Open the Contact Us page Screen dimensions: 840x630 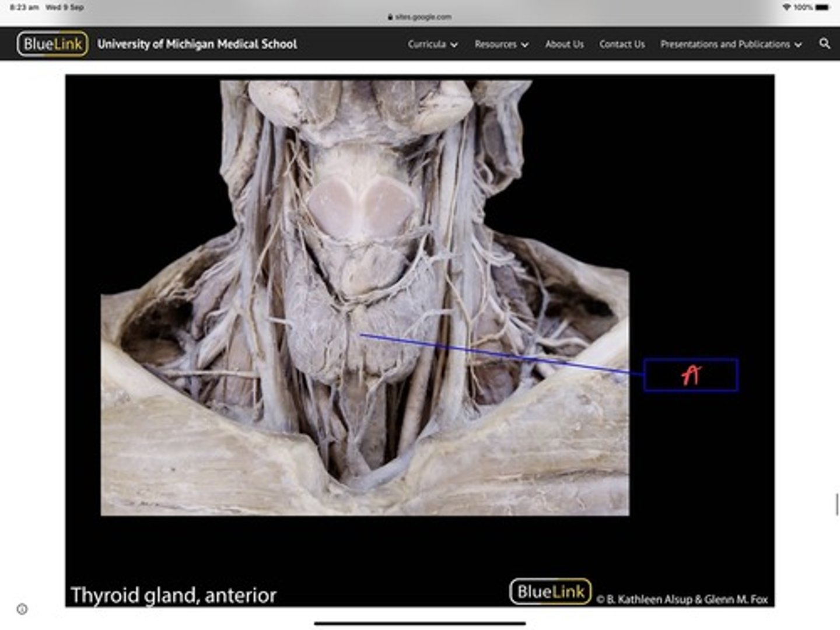coord(622,44)
